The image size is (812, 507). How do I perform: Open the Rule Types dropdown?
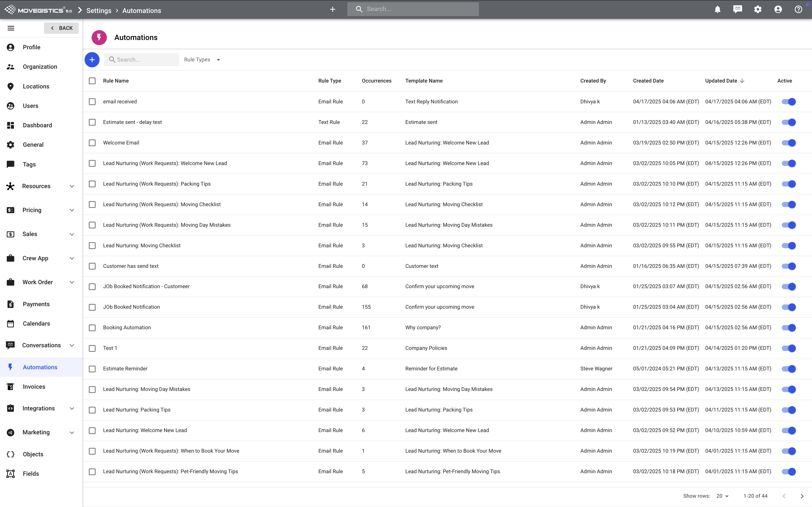202,60
